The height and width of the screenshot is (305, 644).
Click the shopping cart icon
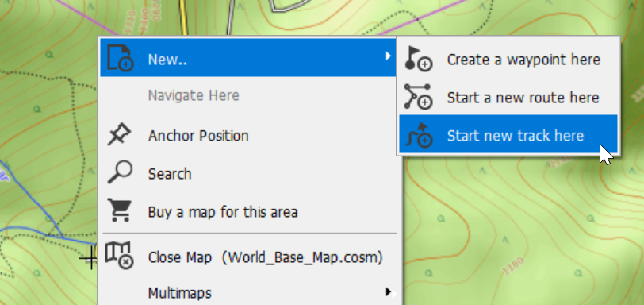tap(120, 210)
